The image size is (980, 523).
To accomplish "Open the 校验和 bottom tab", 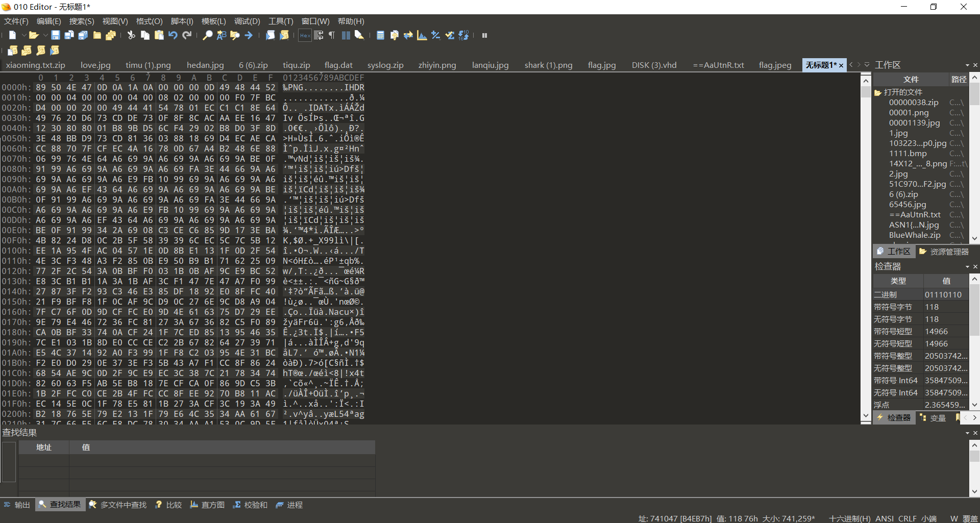I will (x=250, y=505).
